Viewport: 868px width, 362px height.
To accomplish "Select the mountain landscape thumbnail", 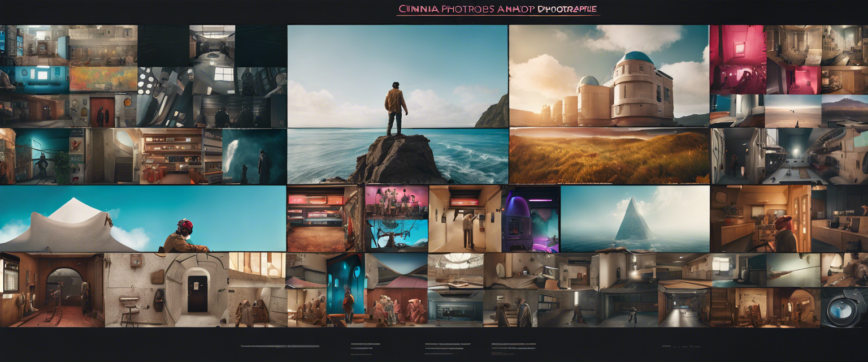I will pyautogui.click(x=844, y=111).
